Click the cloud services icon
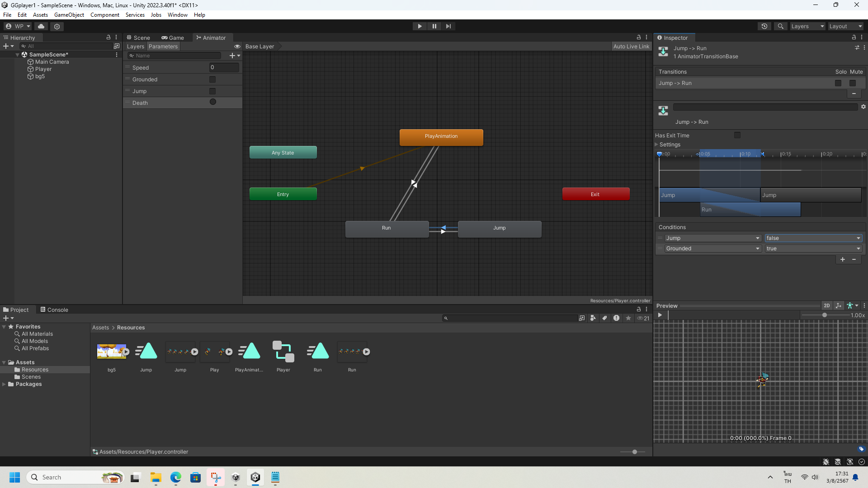The width and height of the screenshot is (868, 488). [x=41, y=26]
